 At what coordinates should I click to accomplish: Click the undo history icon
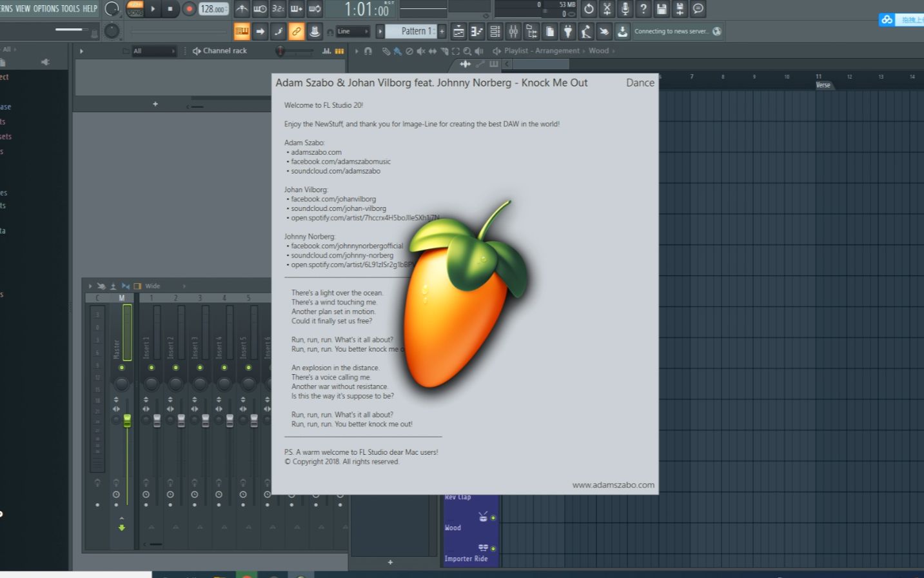[589, 9]
